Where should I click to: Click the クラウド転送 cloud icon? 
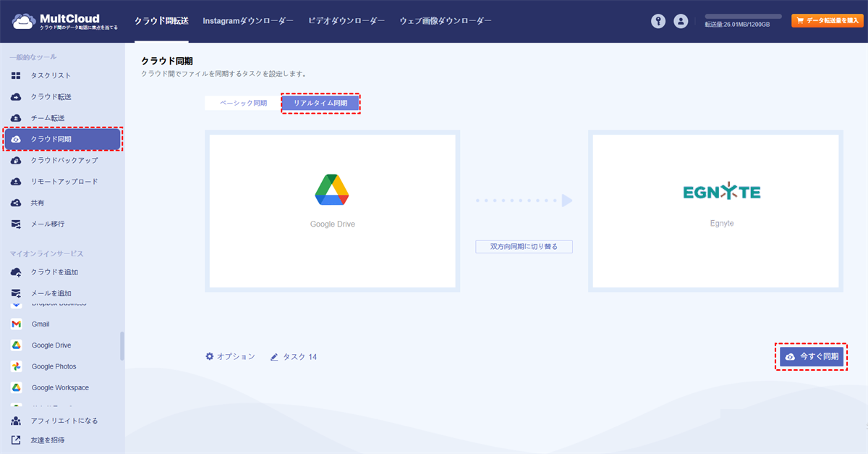[x=16, y=96]
